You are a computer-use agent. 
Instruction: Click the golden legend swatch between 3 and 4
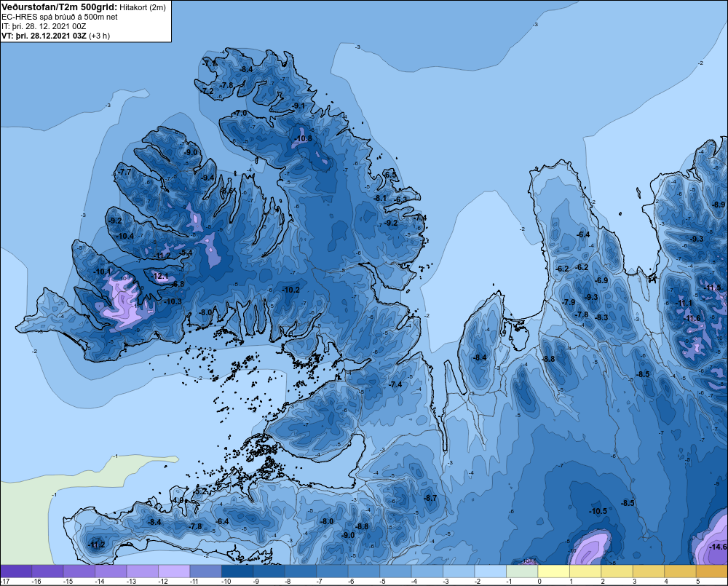649,571
